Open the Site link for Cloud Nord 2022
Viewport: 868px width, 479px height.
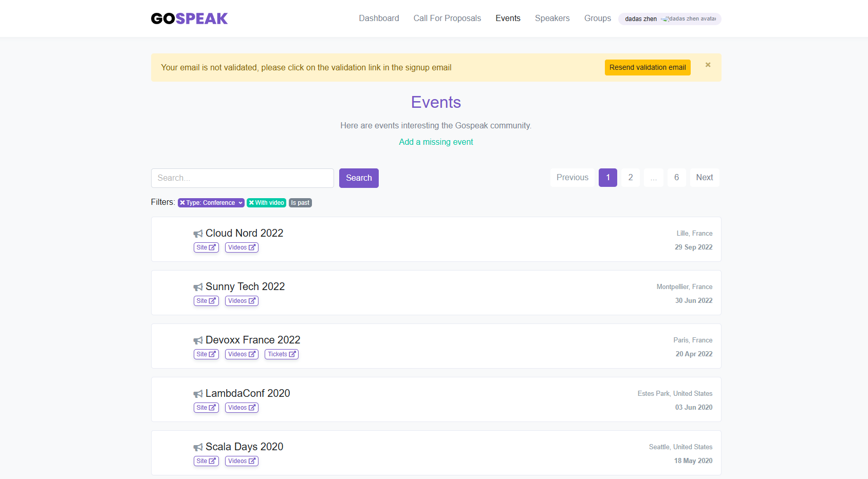[x=206, y=247]
